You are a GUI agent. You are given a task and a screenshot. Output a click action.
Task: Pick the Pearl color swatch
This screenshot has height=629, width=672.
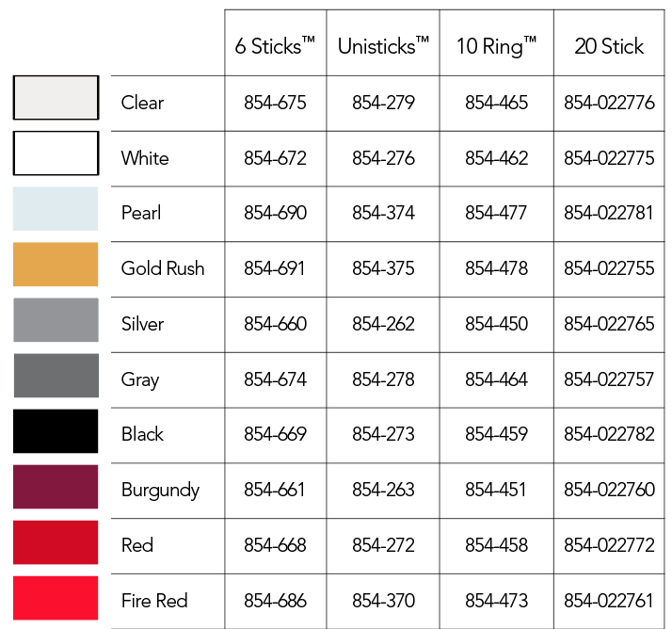coord(56,209)
